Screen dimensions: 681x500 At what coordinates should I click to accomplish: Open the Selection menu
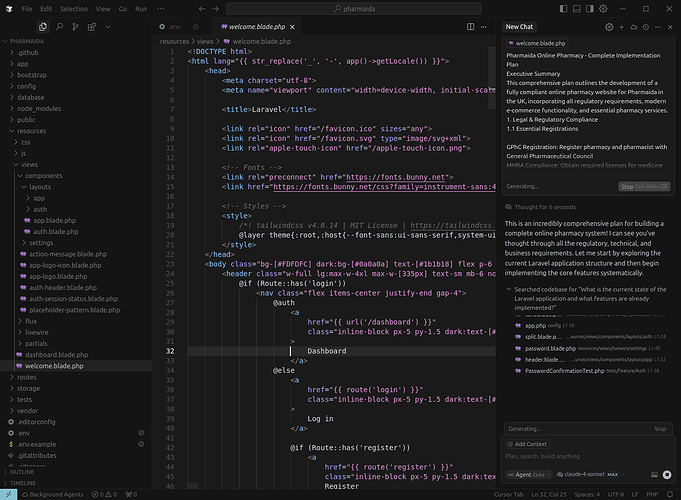pyautogui.click(x=73, y=8)
